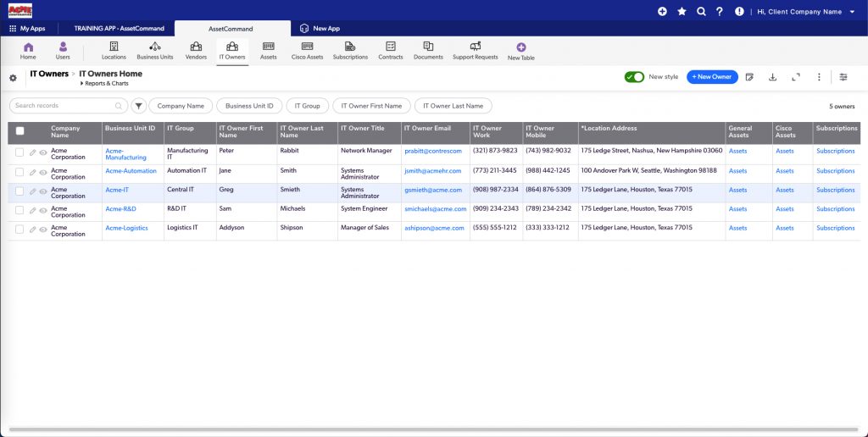Open the alerts exclamation icon
Viewport: 868px width, 437px height.
[x=739, y=11]
